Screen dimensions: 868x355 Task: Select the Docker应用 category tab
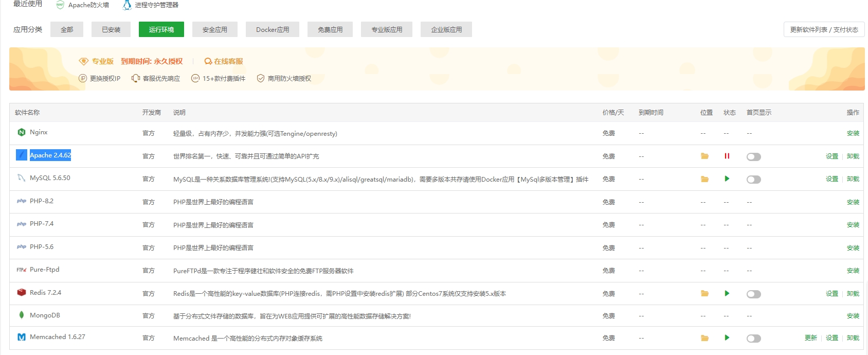coord(273,29)
